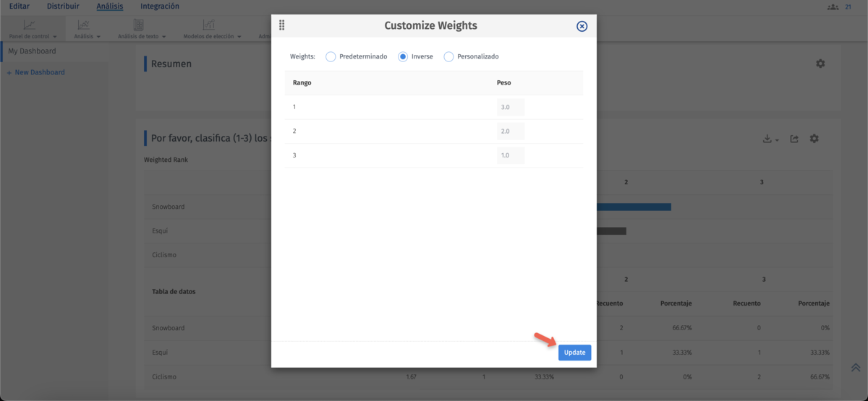
Task: Open the Resumen settings gear
Action: click(x=820, y=64)
